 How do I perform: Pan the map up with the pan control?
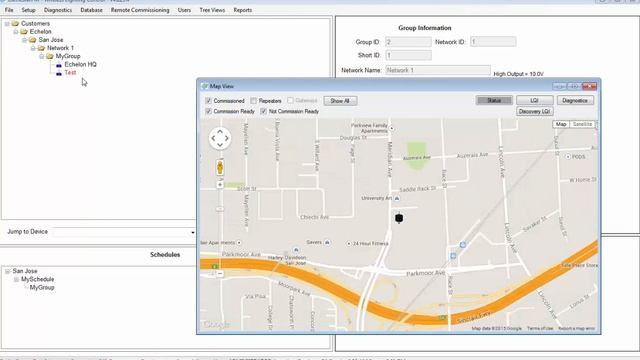[220, 132]
